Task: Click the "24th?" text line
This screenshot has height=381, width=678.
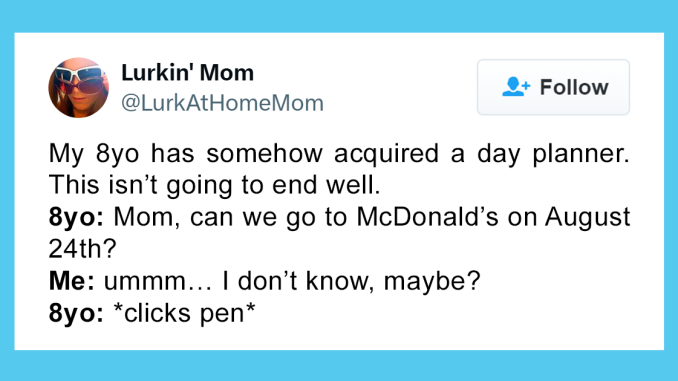Action: point(83,249)
